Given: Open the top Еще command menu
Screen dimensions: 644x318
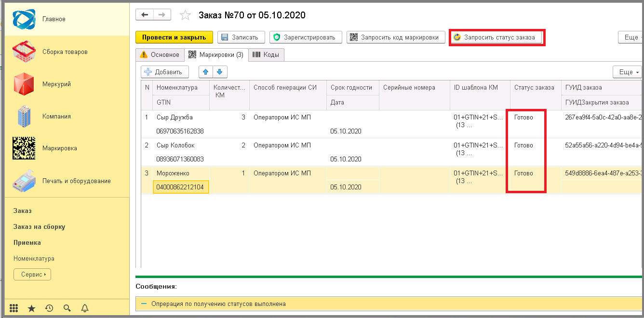Looking at the screenshot, I should coord(631,37).
